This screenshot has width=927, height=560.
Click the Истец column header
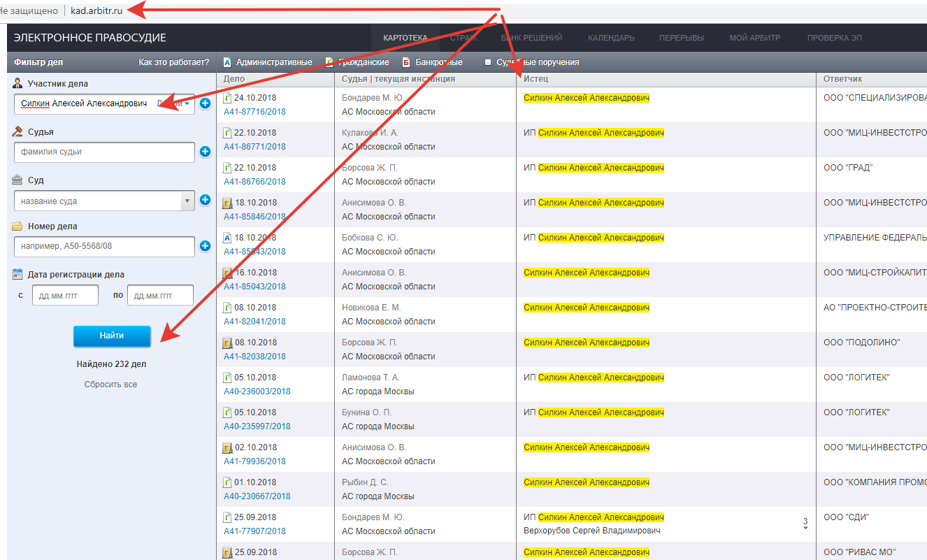click(536, 79)
